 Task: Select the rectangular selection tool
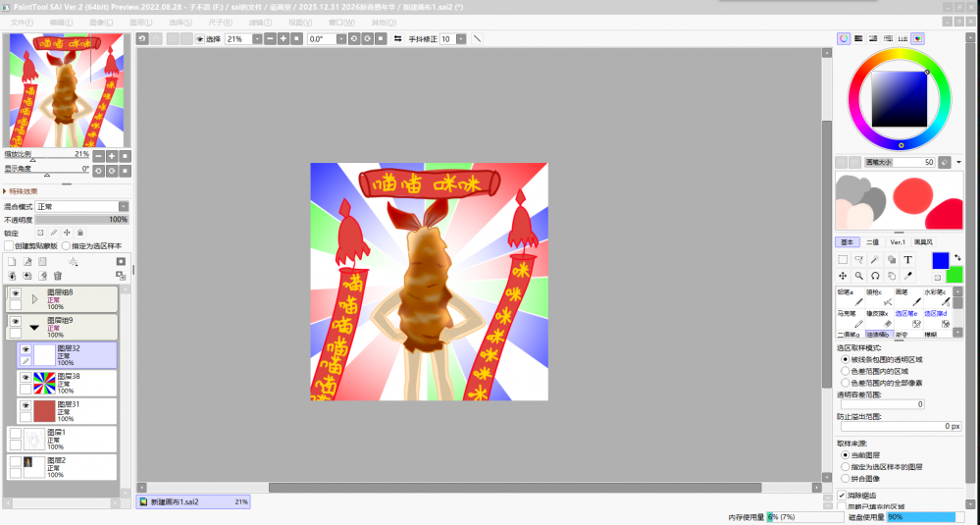point(843,259)
